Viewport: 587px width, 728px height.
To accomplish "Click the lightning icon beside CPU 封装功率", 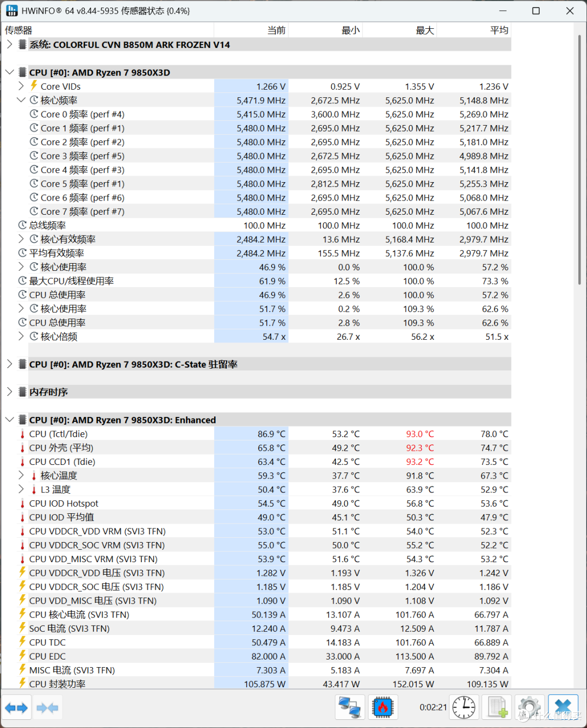I will 22,683.
